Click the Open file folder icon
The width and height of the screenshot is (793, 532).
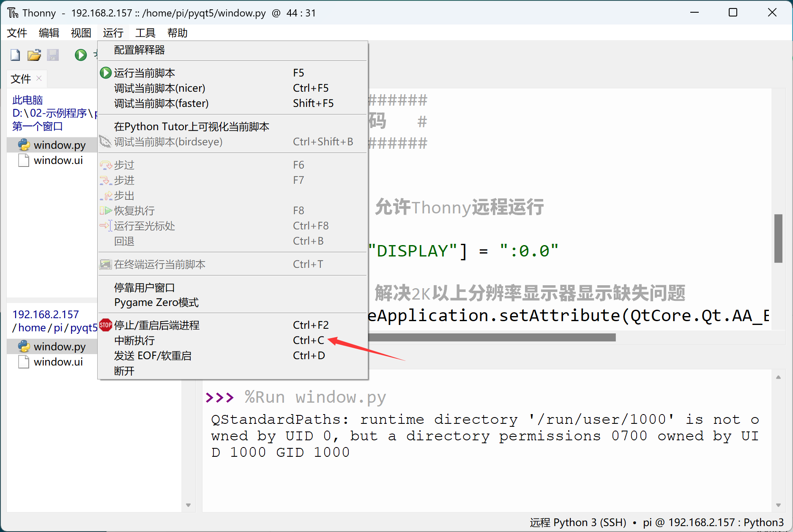(34, 55)
